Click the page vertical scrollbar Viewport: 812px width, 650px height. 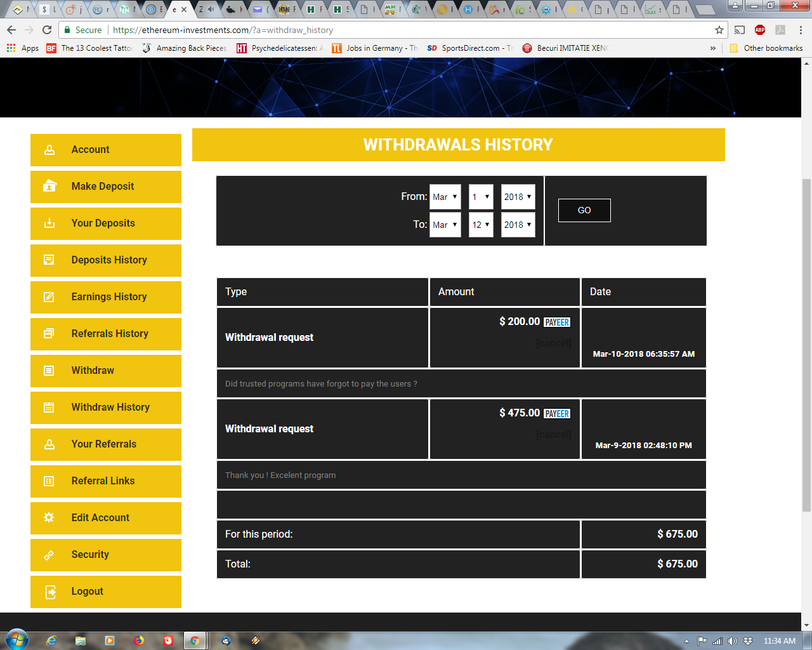coord(806,343)
